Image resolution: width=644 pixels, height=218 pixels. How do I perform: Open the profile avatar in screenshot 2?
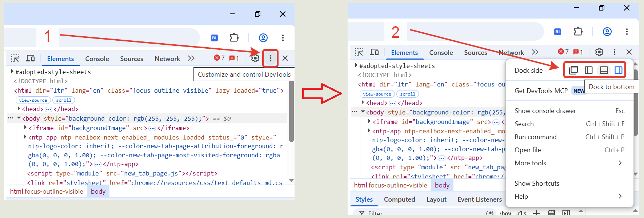(607, 31)
